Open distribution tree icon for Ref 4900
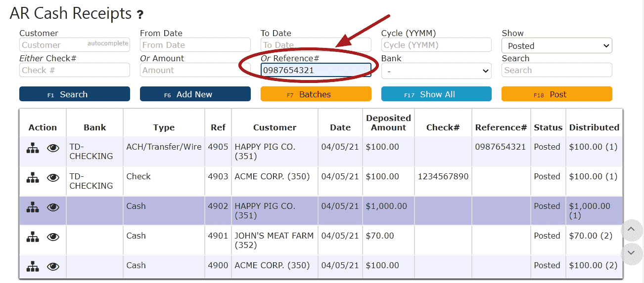 click(x=33, y=267)
